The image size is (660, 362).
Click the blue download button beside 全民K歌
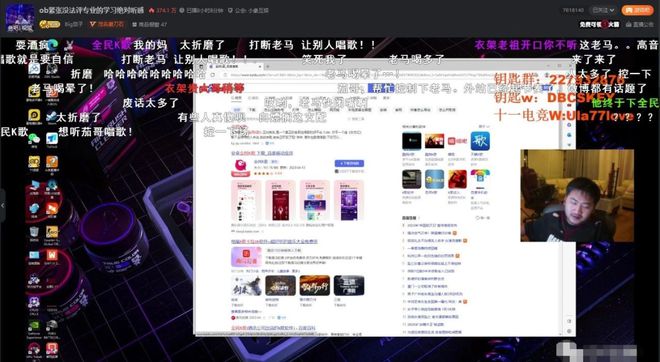coord(349,163)
